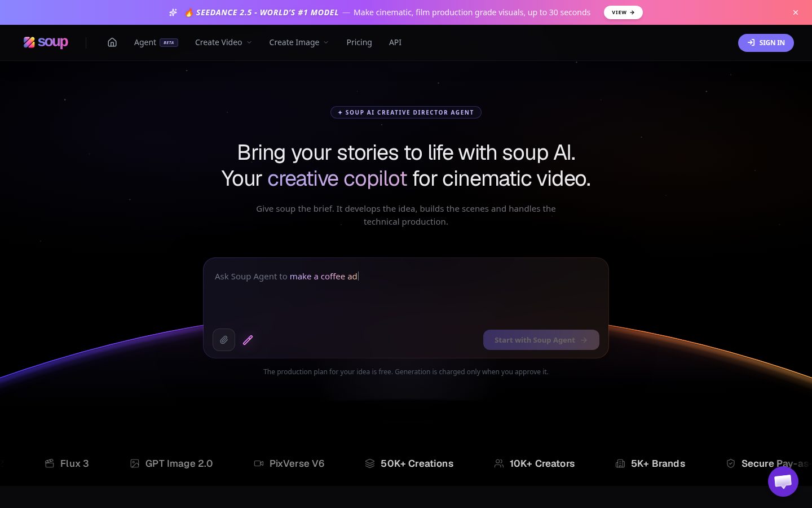Screen dimensions: 812x508
Task: Click the soup logo
Action: pyautogui.click(x=46, y=42)
